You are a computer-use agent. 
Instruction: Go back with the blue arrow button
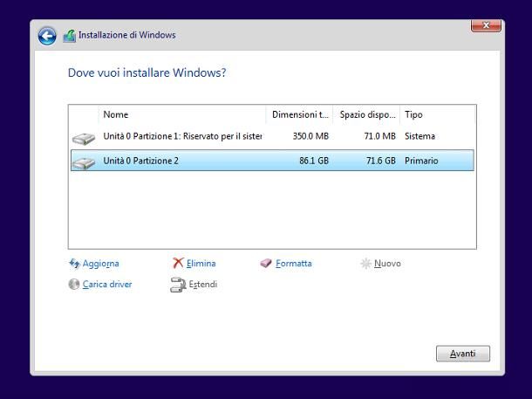(x=47, y=36)
